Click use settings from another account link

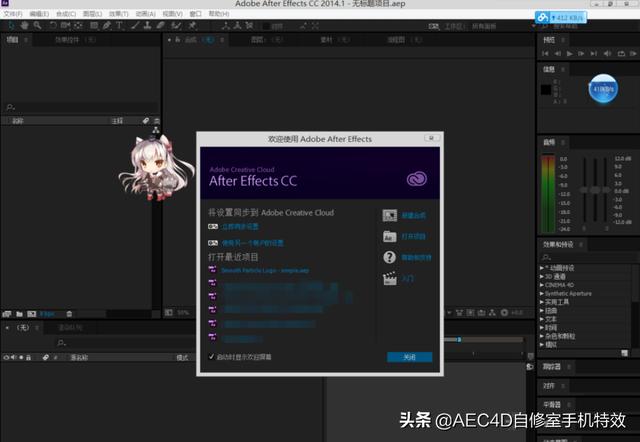tap(253, 243)
